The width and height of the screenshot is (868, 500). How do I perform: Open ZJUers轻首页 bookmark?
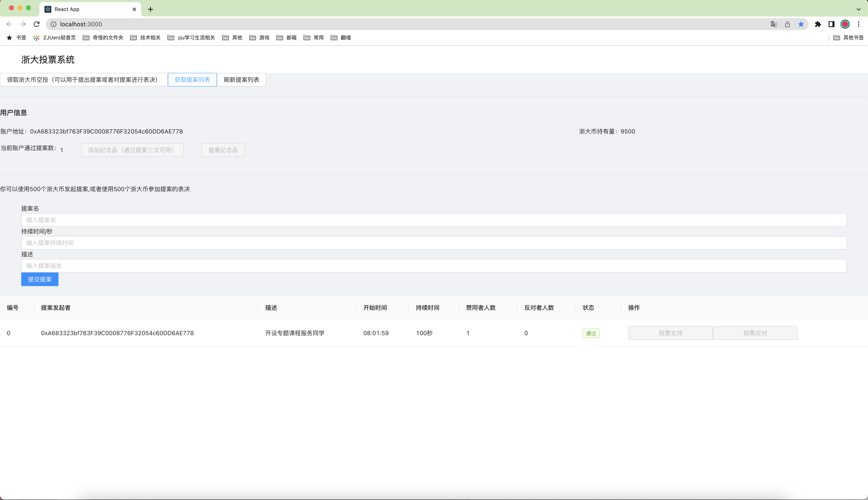54,37
